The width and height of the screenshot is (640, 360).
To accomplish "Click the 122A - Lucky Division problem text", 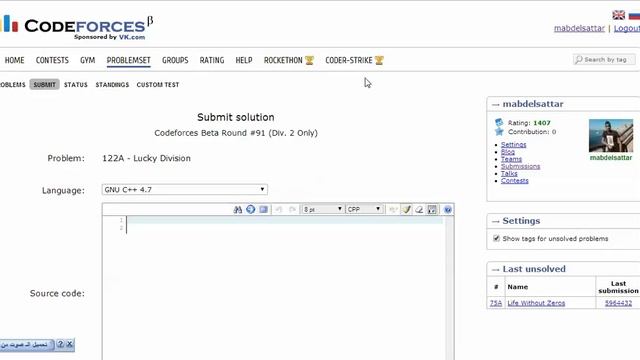I will click(146, 158).
